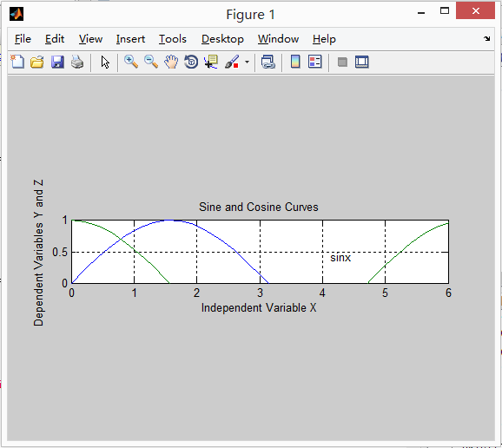Enable the Pan hand tool
502x448 pixels.
coord(171,62)
